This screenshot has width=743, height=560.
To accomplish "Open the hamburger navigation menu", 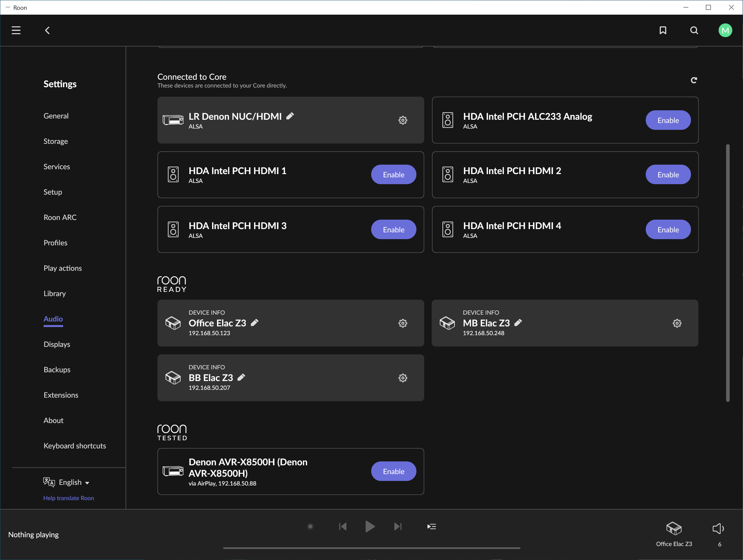I will pyautogui.click(x=16, y=30).
